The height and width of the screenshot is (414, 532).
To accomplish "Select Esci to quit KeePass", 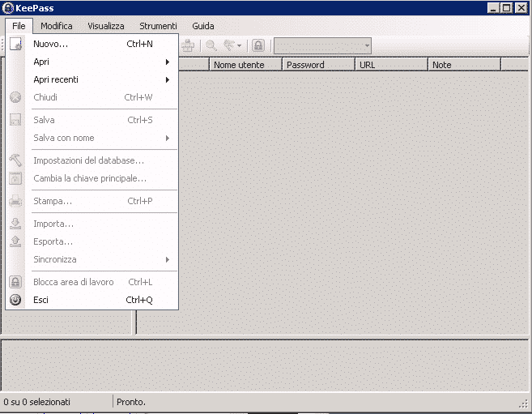I will pyautogui.click(x=92, y=300).
